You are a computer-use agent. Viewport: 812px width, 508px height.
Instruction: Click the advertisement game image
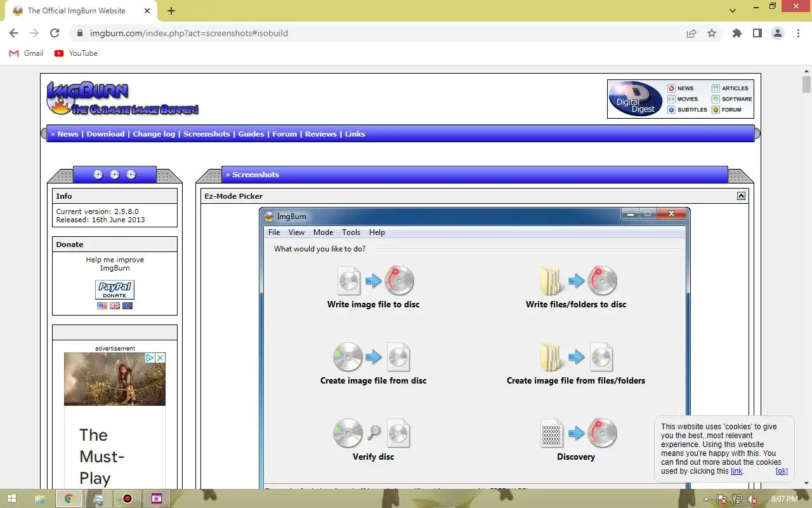coord(115,379)
